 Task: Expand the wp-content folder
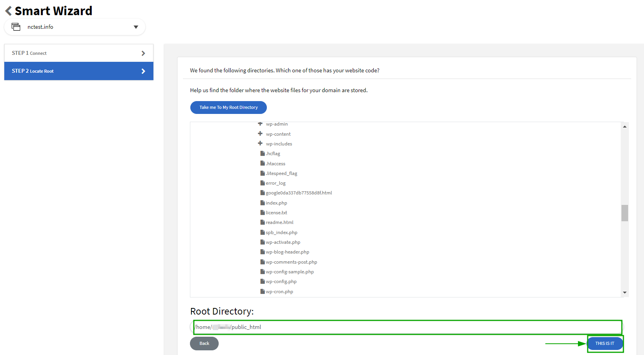click(260, 134)
